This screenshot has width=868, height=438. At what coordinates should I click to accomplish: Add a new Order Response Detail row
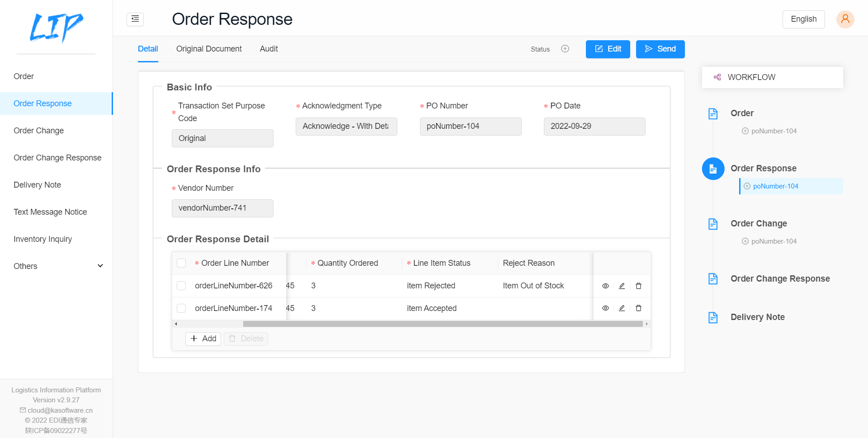click(203, 339)
